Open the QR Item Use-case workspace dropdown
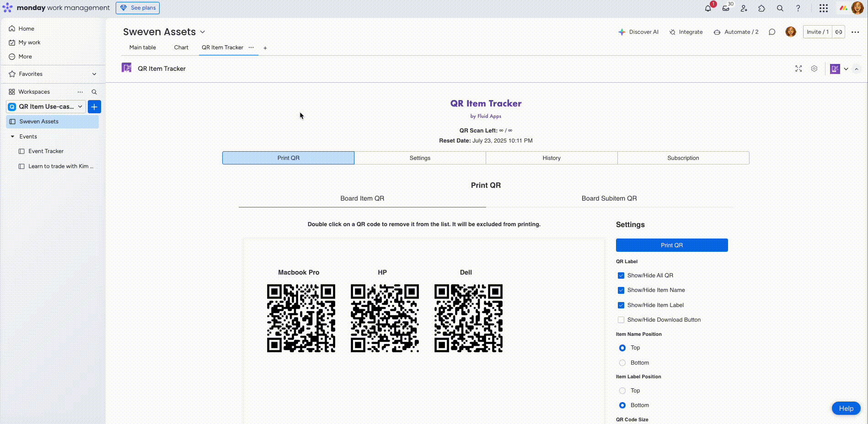The image size is (868, 424). 46,107
